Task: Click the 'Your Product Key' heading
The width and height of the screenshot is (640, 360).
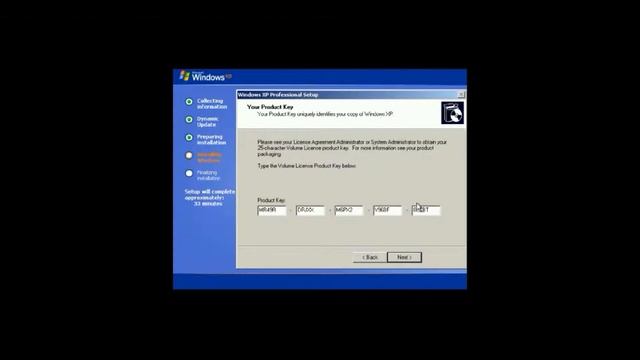Action: click(270, 107)
